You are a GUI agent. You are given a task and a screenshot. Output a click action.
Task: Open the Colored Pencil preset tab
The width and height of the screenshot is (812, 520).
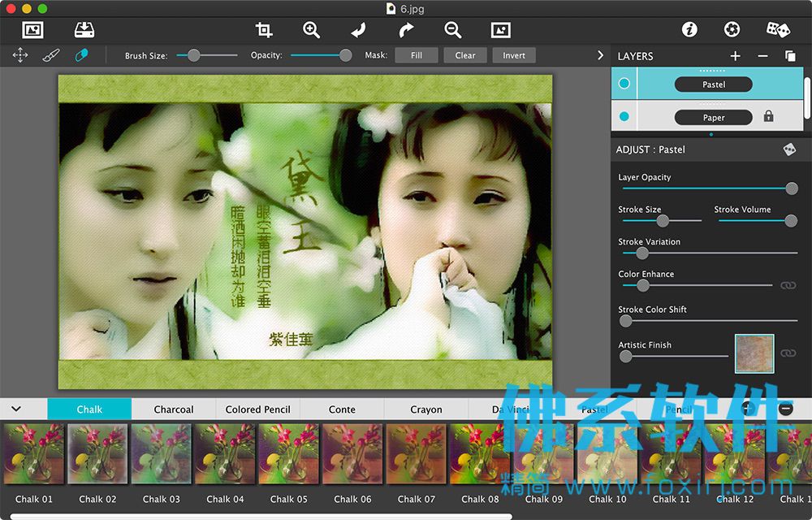258,409
